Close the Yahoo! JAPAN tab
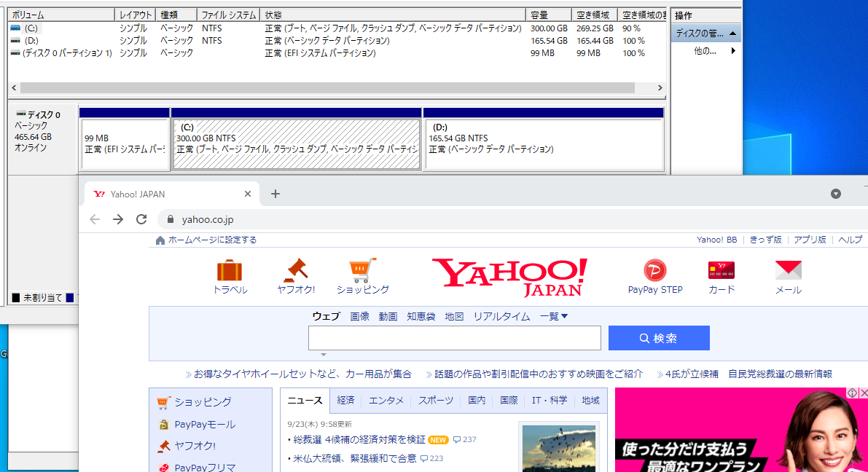The height and width of the screenshot is (472, 868). click(x=248, y=194)
